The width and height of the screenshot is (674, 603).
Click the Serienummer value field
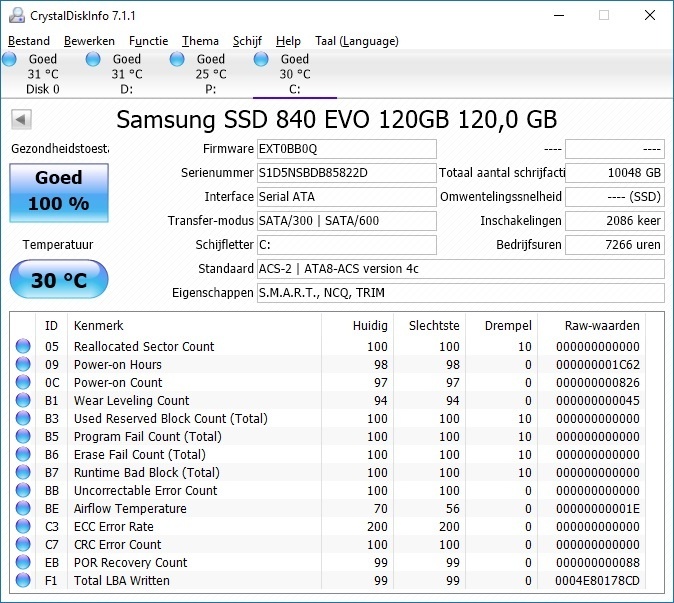(346, 172)
